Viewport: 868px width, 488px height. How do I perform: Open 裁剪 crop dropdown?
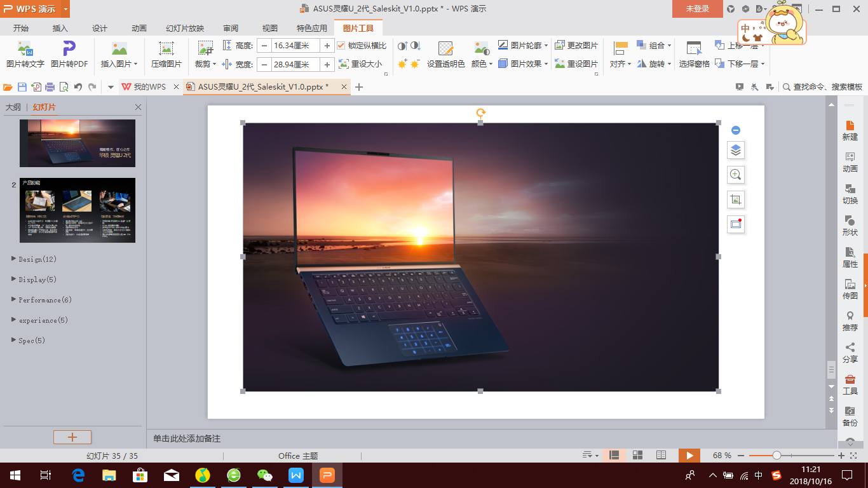(205, 64)
